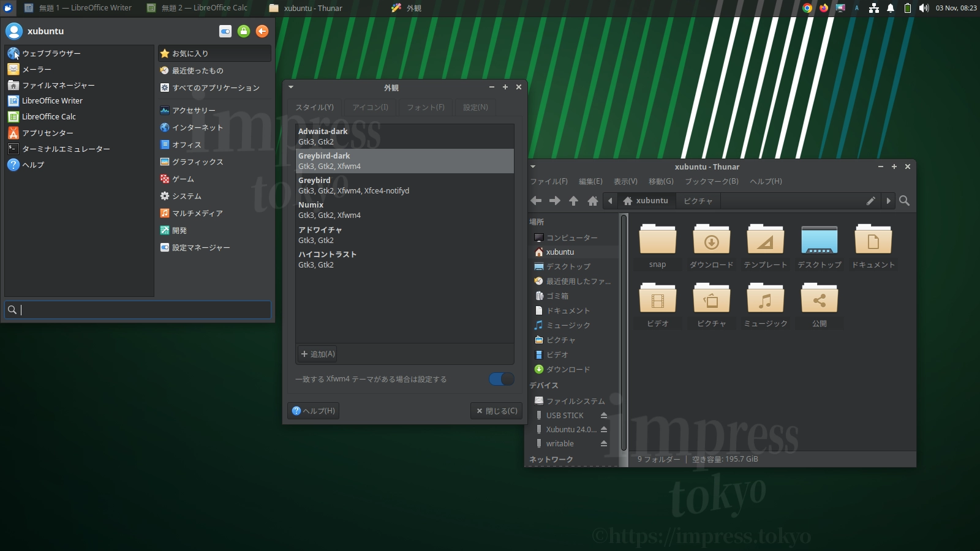The width and height of the screenshot is (980, 551).
Task: Go forward in Thunar toolbar
Action: pos(555,201)
